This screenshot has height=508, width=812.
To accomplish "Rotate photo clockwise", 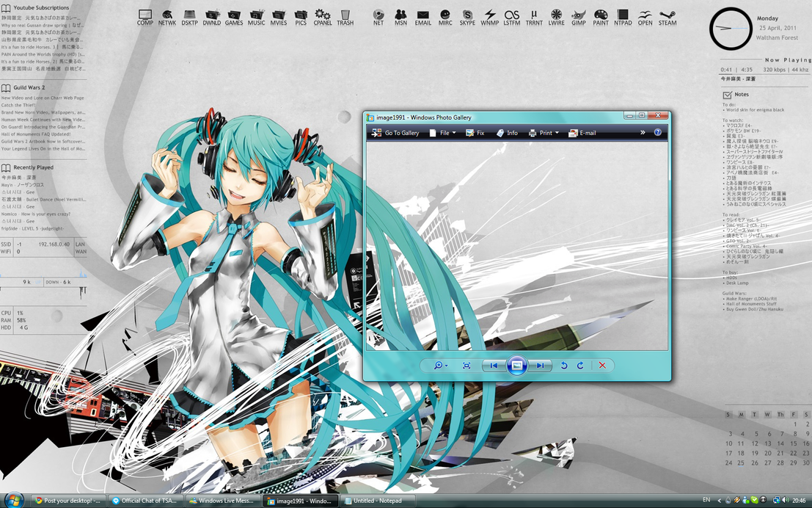I will point(580,366).
